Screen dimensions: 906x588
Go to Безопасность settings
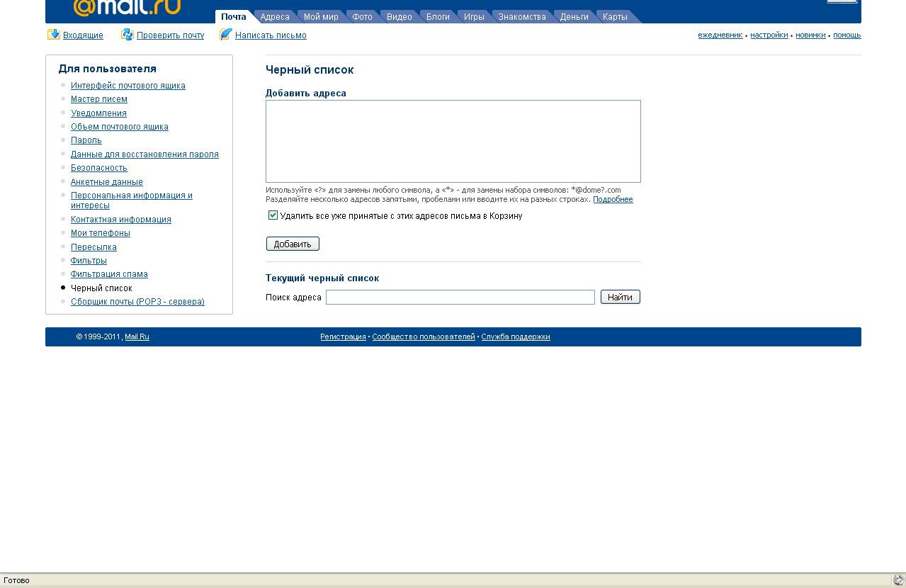coord(99,168)
